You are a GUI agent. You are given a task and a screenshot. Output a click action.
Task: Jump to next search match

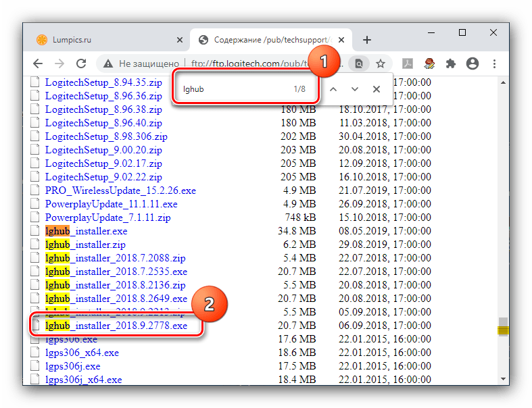[x=355, y=89]
